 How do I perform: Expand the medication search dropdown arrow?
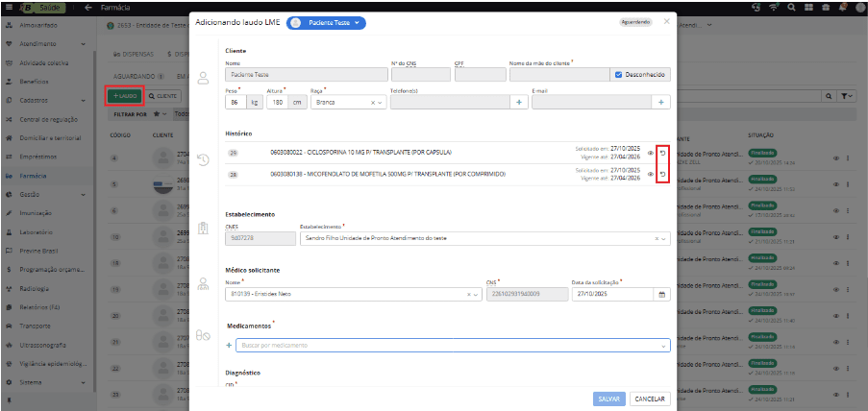(x=663, y=346)
